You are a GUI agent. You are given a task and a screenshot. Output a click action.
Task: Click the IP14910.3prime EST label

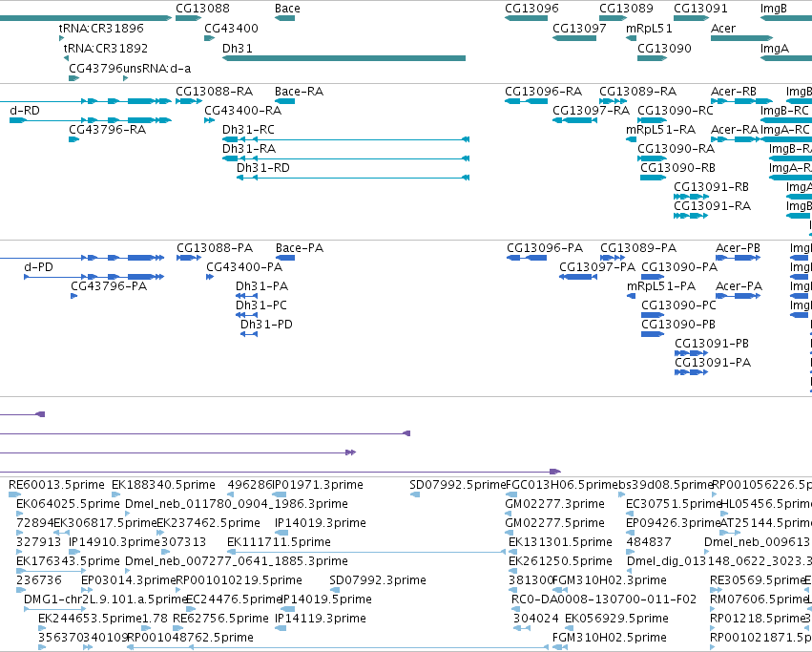point(114,542)
